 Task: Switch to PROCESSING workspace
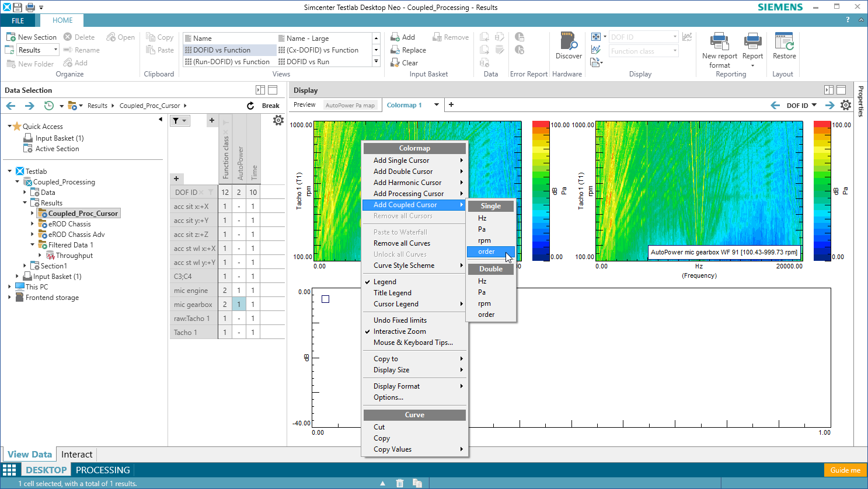click(x=103, y=470)
